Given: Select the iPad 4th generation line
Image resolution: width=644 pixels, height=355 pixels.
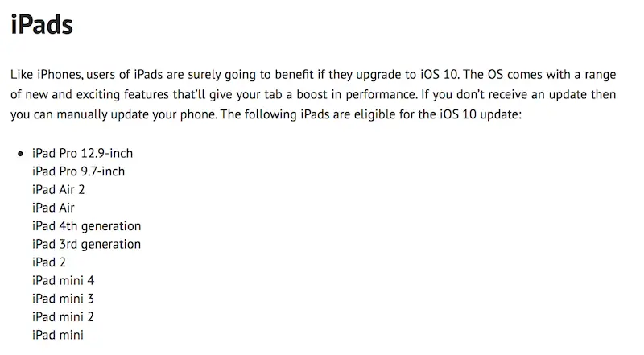Looking at the screenshot, I should (87, 226).
